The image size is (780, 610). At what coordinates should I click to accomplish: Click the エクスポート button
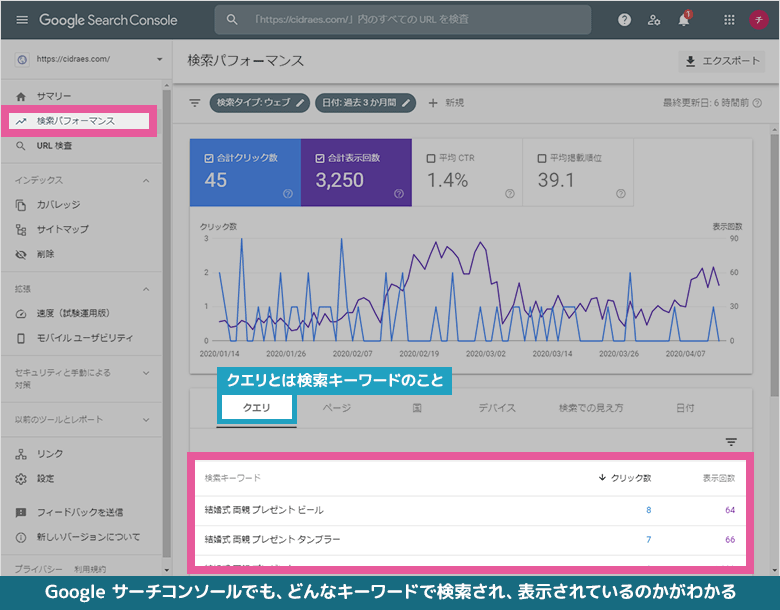click(722, 61)
